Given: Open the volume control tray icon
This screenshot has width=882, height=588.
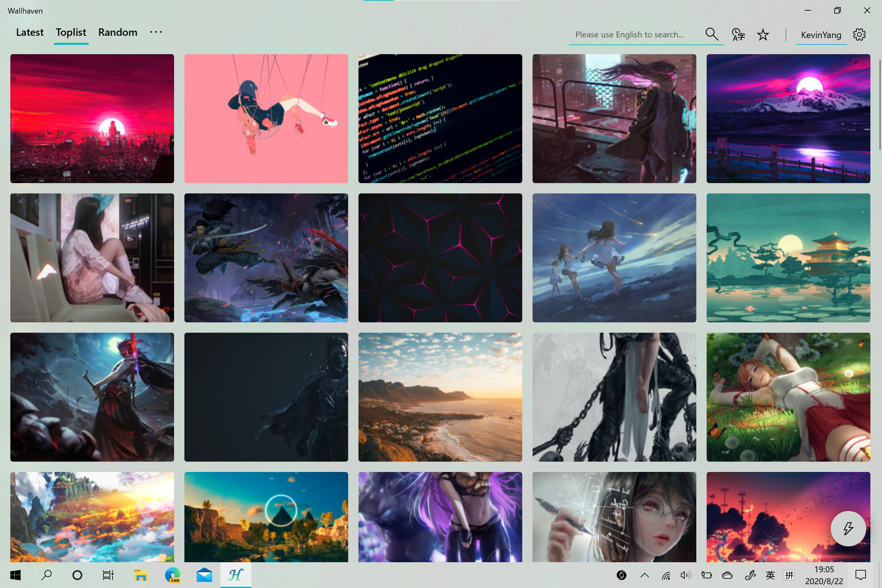Looking at the screenshot, I should click(685, 575).
